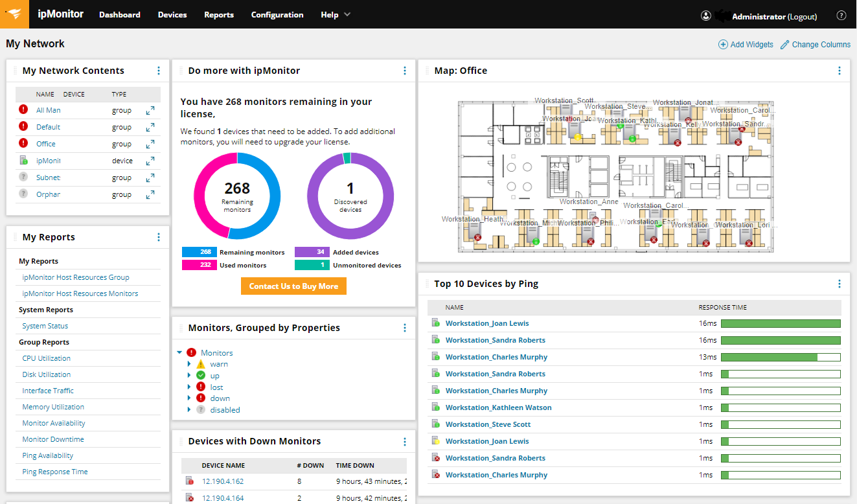Expand the warn monitors node

tap(189, 364)
